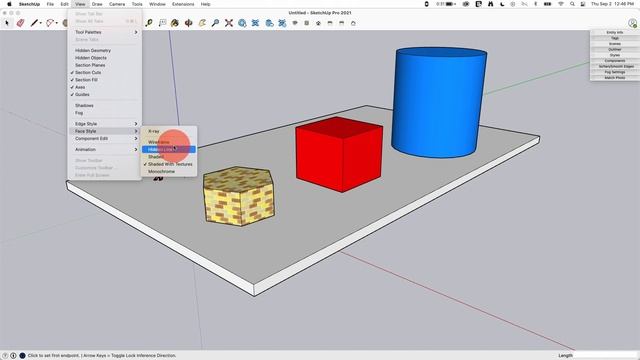The width and height of the screenshot is (640, 360).
Task: Choose the Line pencil tool
Action: 34,23
